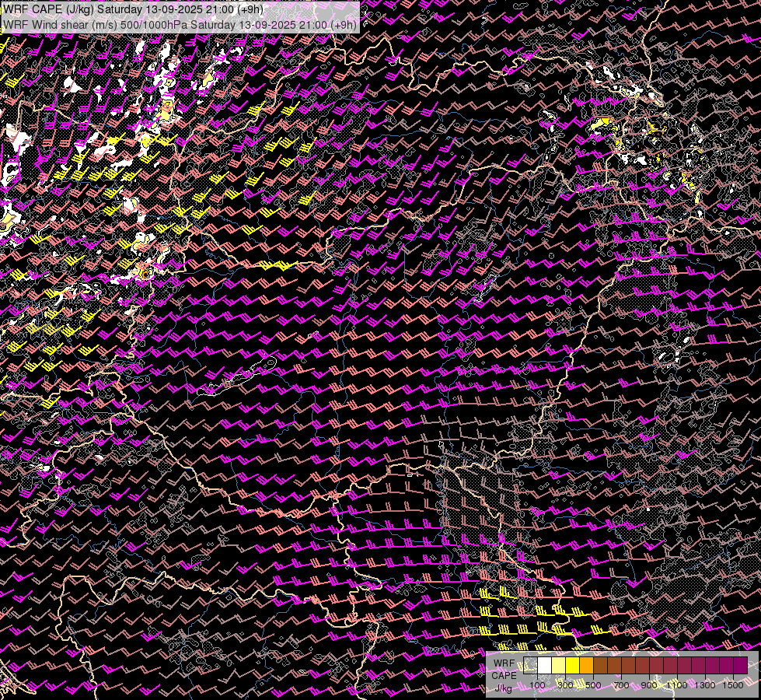Select the leftmost transparent legend swatch
This screenshot has height=700, width=761.
(530, 666)
